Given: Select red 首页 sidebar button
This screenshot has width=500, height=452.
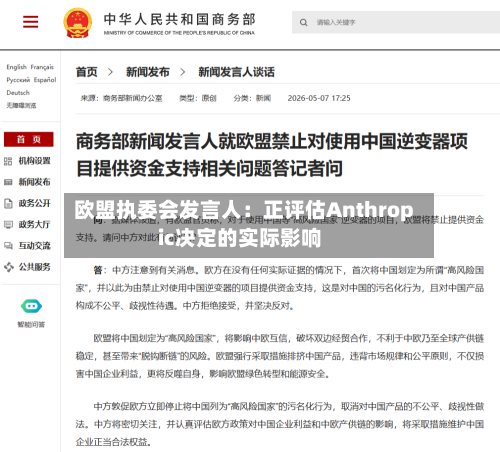Looking at the screenshot, I should click(29, 139).
